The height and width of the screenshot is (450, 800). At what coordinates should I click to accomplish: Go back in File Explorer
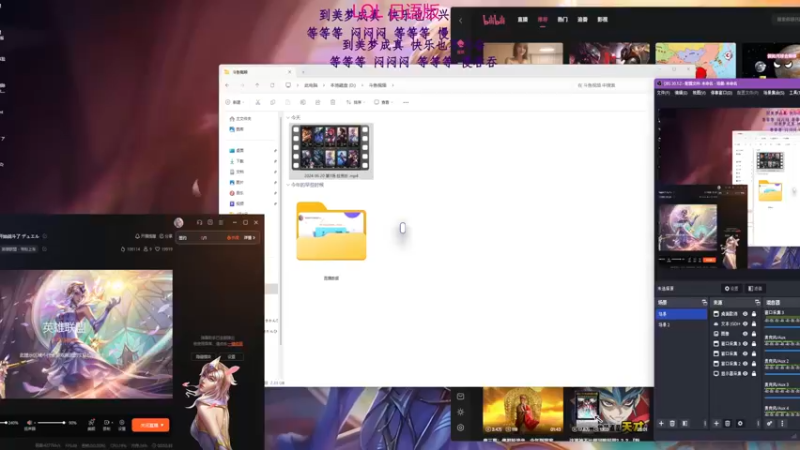click(x=228, y=85)
